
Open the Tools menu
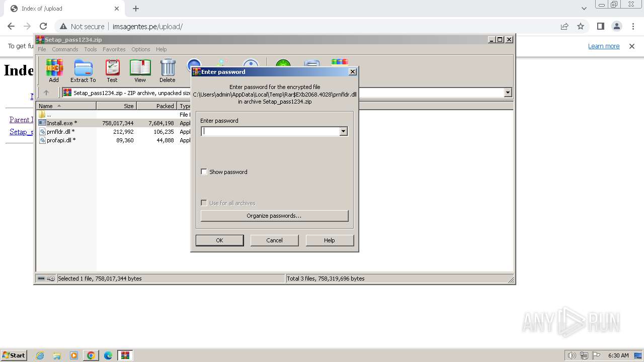91,49
